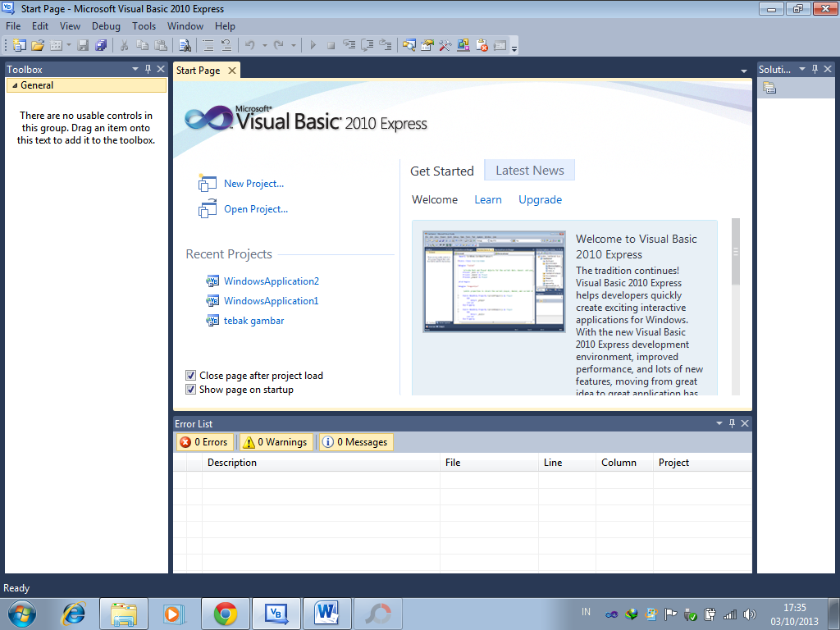Open the Properties Window toolbar icon
Screen dimensions: 840x630
(427, 46)
